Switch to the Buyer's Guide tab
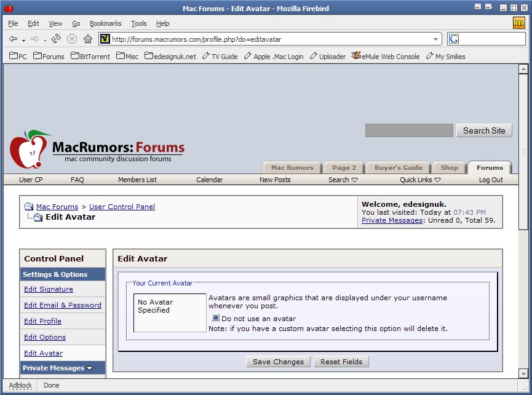532x395 pixels. (399, 167)
